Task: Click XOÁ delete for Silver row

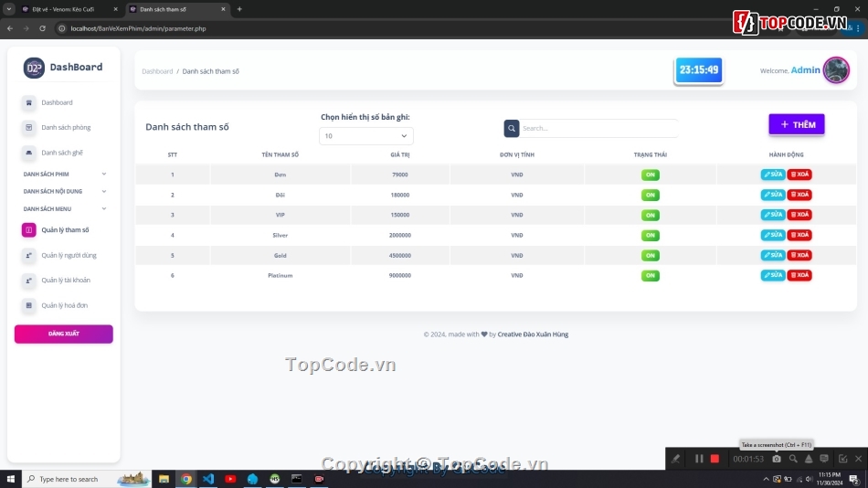Action: [799, 235]
